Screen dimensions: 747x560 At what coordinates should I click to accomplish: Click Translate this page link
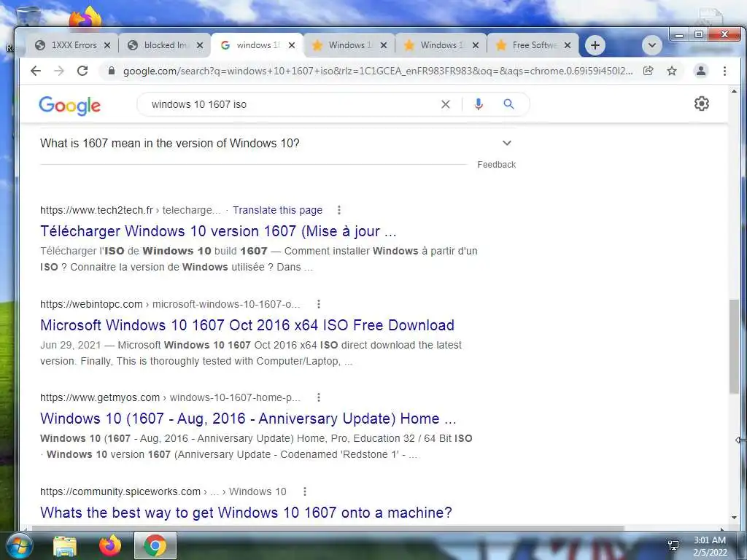[278, 210]
